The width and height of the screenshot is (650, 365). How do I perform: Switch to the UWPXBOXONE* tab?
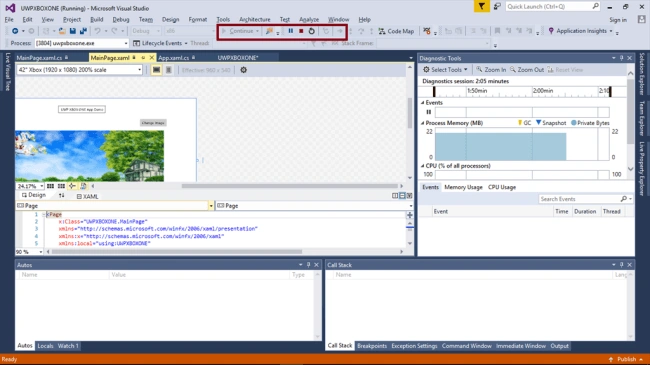pos(238,58)
